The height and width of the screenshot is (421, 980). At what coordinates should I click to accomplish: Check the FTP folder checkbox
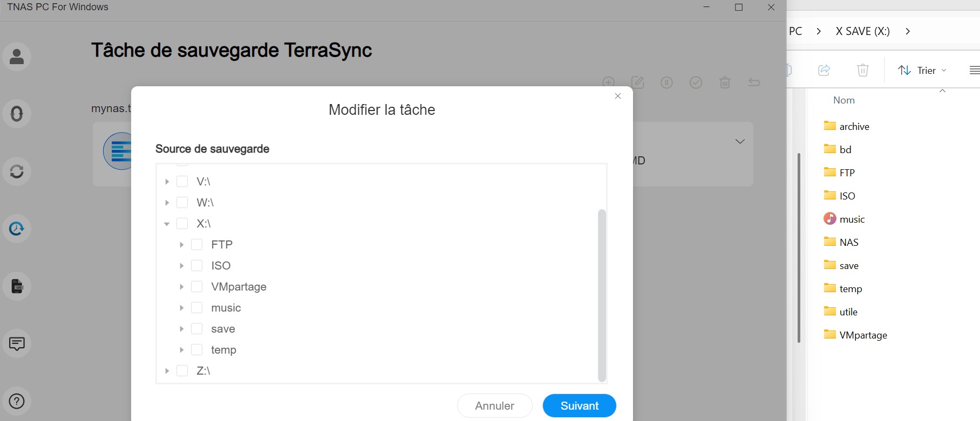tap(197, 245)
